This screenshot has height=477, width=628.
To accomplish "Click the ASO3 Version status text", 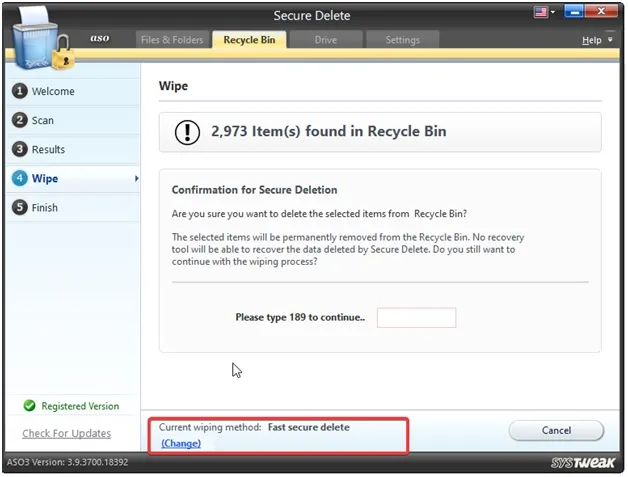I will pyautogui.click(x=67, y=462).
